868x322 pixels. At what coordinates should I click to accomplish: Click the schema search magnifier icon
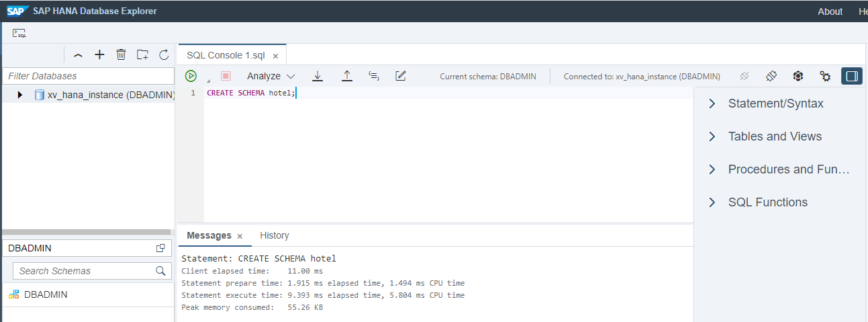coord(160,271)
